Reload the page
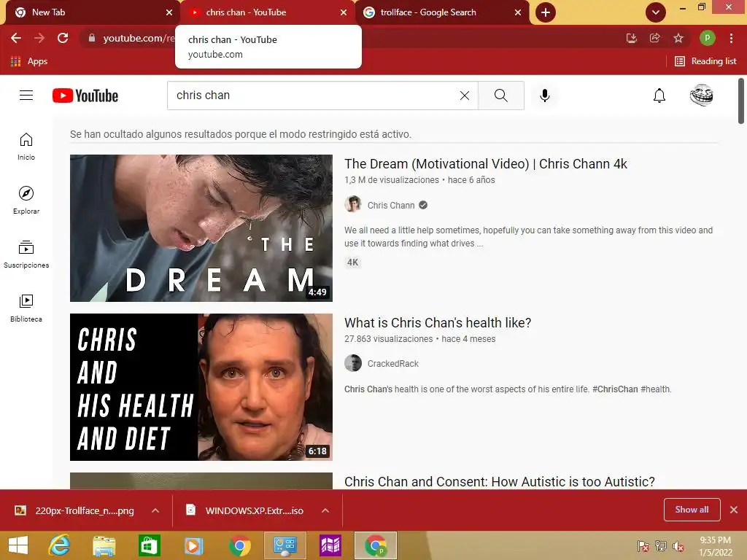Screen dimensions: 747x560 63,38
